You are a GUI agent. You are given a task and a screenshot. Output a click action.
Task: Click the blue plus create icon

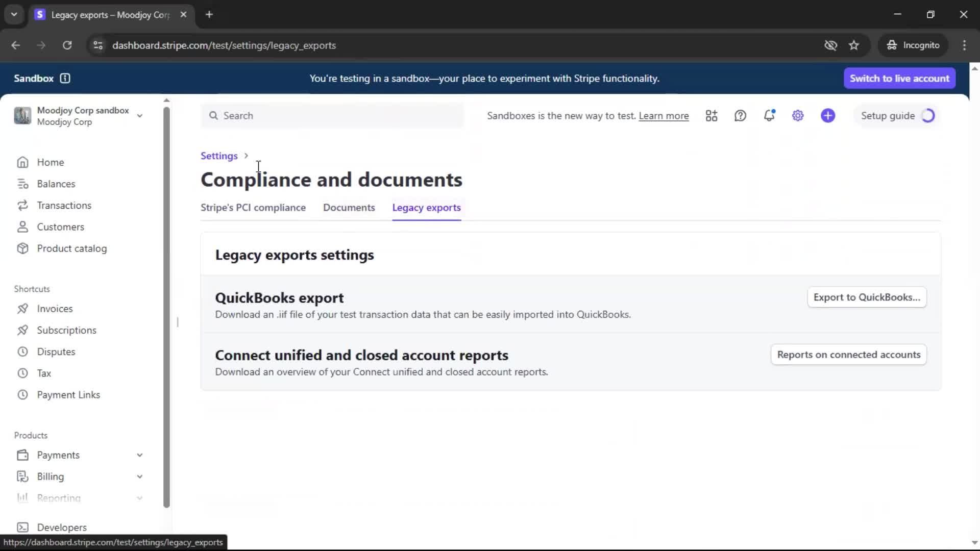pyautogui.click(x=828, y=116)
